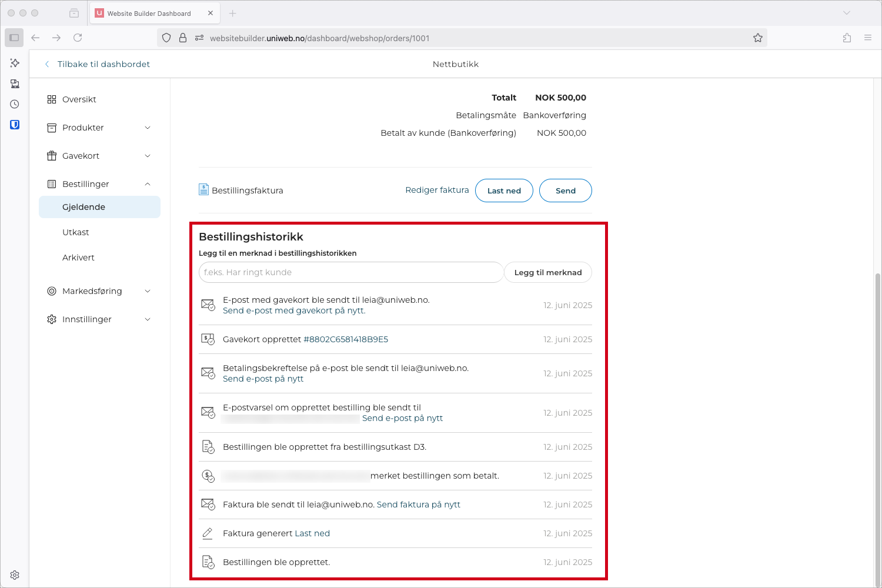
Task: Open gift card link #8802C6581418B9E5
Action: click(x=346, y=339)
